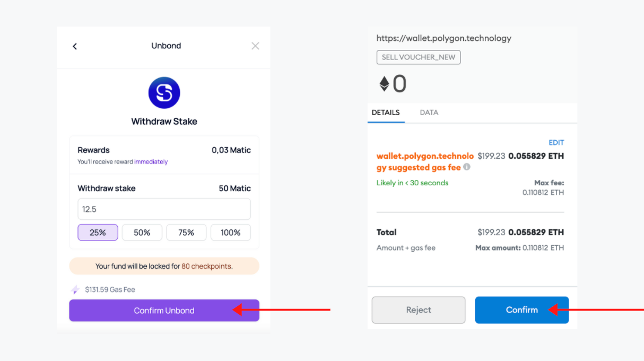Image resolution: width=644 pixels, height=361 pixels.
Task: Click the SELL VOUCHER_NEW method tag
Action: tap(418, 57)
